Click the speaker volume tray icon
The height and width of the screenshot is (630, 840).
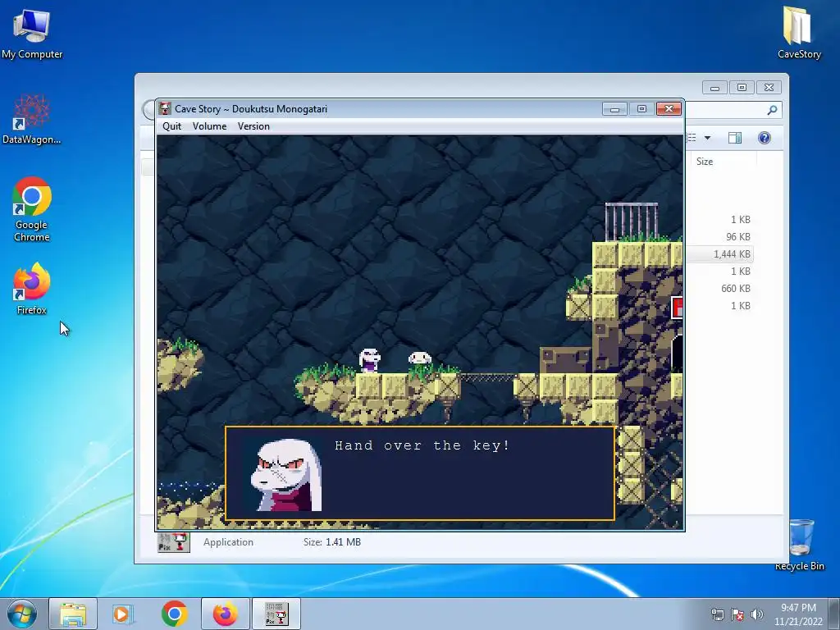coord(756,614)
